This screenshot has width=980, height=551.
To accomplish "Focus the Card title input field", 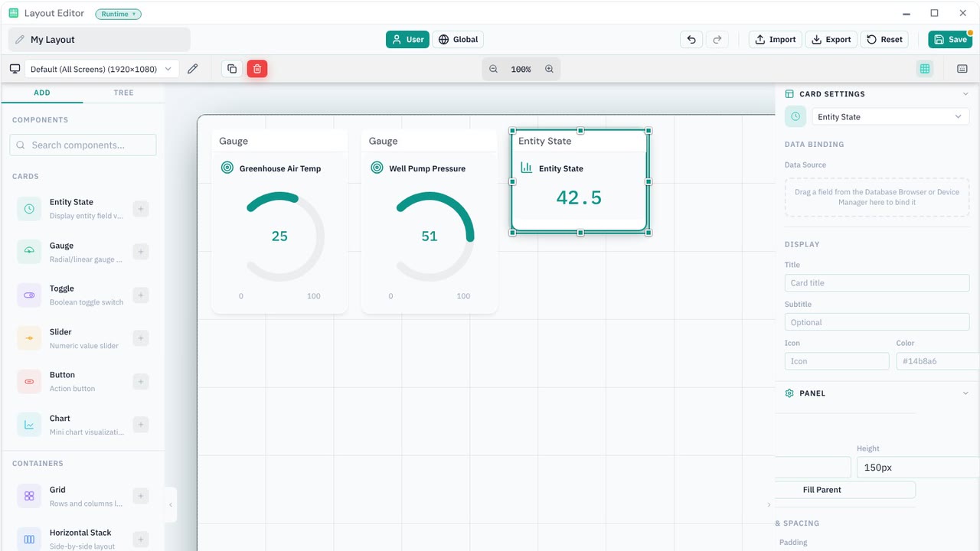I will click(877, 283).
